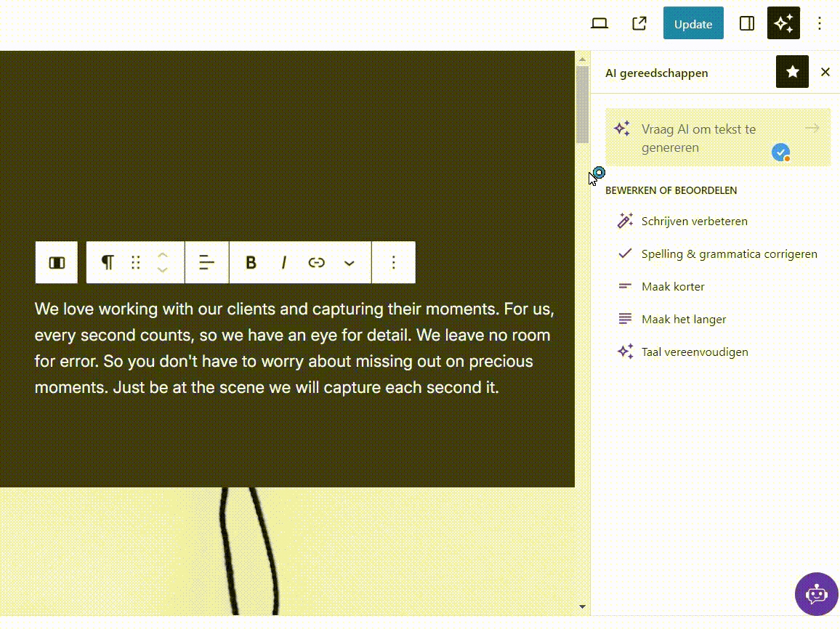Open the text alignment control

point(207,262)
